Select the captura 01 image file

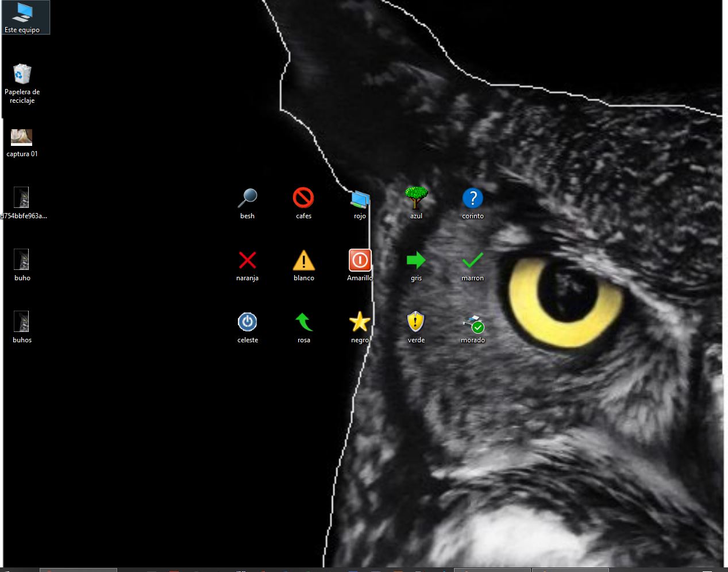(x=22, y=137)
